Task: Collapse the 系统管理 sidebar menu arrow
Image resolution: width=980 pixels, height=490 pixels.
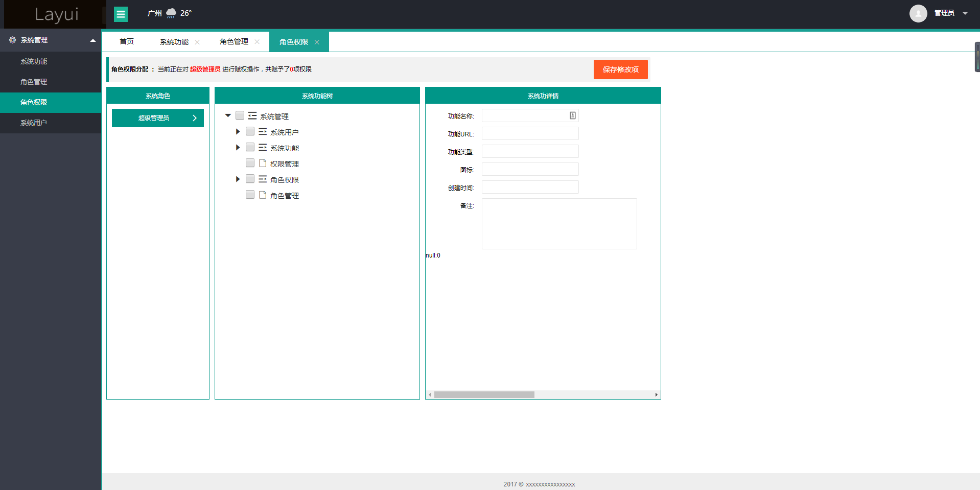Action: pos(93,40)
